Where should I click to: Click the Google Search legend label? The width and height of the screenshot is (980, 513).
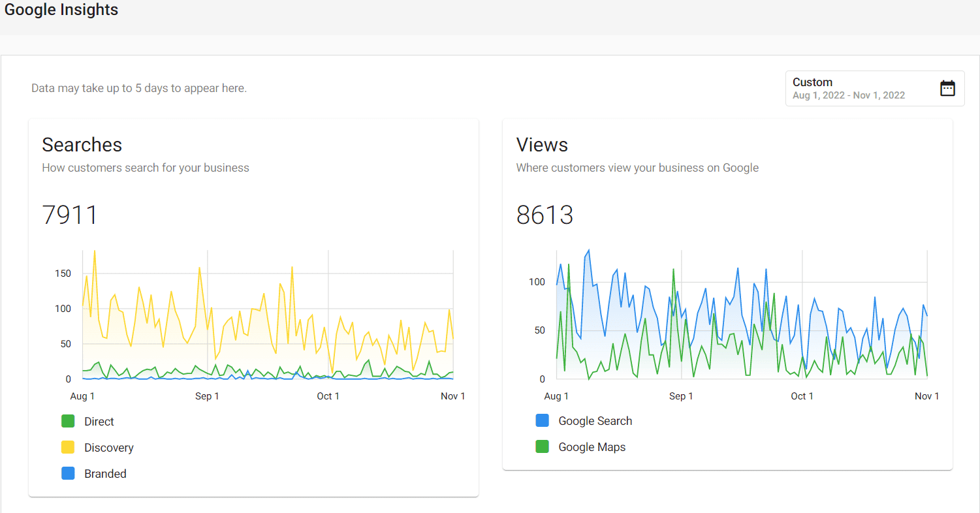pyautogui.click(x=595, y=421)
